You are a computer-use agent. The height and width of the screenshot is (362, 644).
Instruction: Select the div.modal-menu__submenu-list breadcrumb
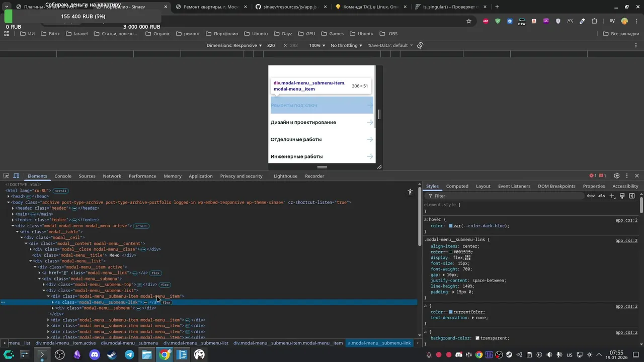click(196, 343)
